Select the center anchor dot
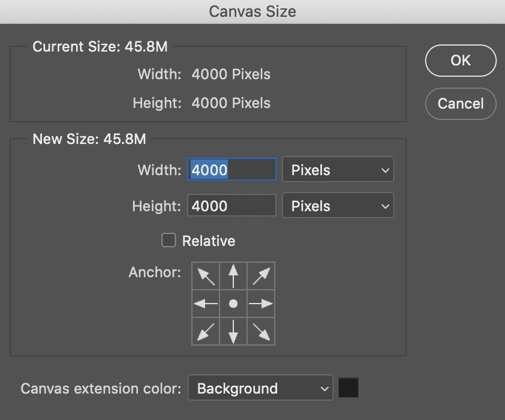Image resolution: width=505 pixels, height=420 pixels. pyautogui.click(x=233, y=304)
